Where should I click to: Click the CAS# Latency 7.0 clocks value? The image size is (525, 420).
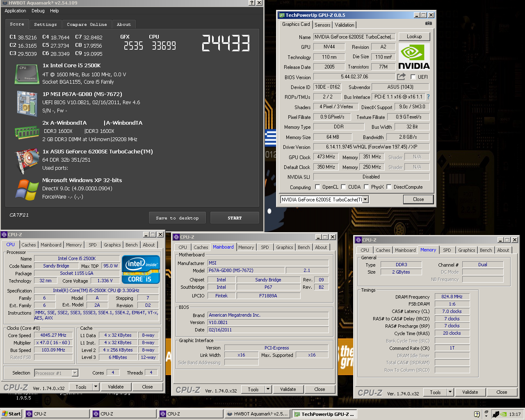pos(452,311)
